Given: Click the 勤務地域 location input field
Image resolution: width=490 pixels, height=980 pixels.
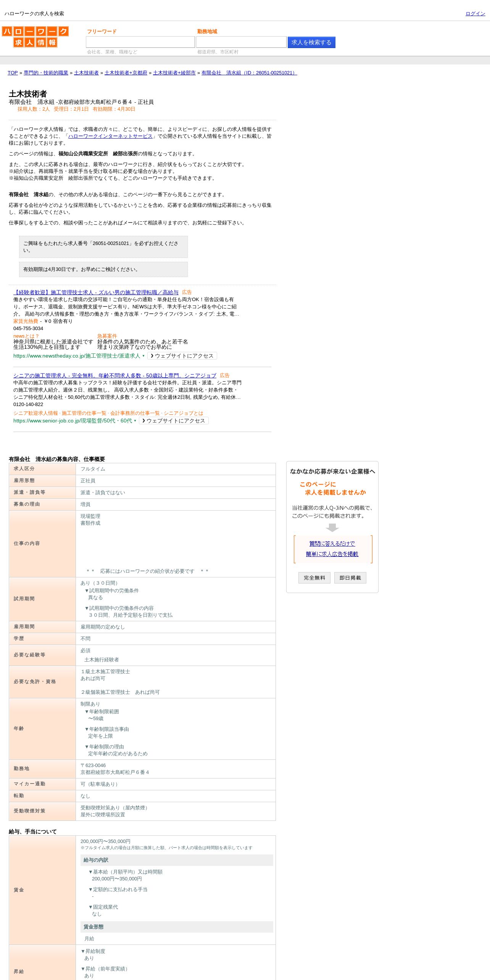Looking at the screenshot, I should click(x=241, y=42).
